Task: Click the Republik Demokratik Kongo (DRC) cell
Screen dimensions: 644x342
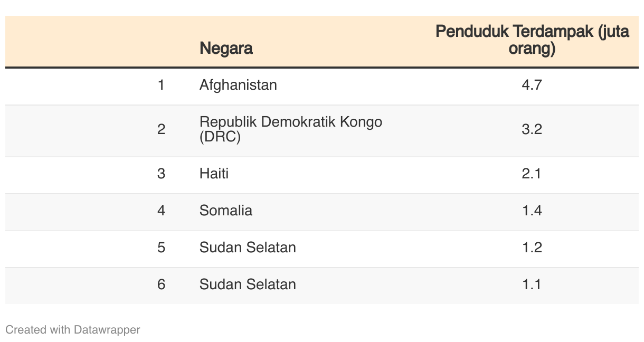Action: (x=291, y=129)
